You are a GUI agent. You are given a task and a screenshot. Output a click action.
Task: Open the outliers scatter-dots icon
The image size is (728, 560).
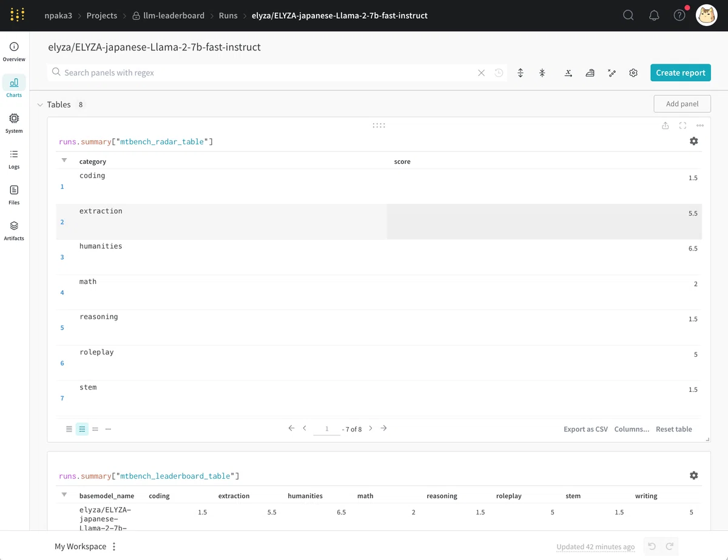coord(612,73)
